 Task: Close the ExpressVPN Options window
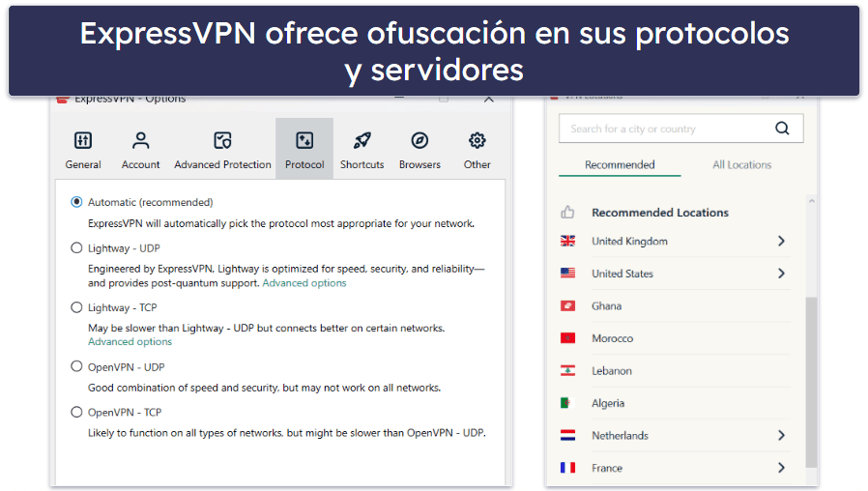pyautogui.click(x=489, y=100)
